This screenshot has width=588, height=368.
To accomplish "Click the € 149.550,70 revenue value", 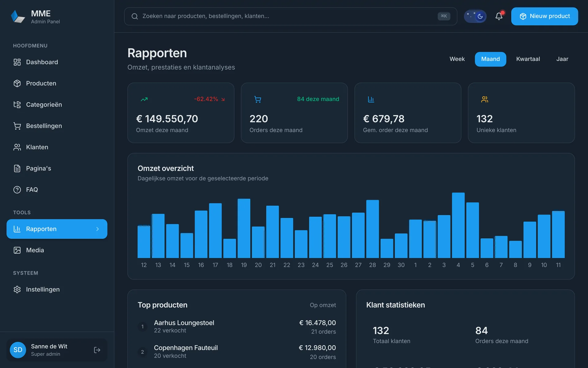I will click(x=167, y=119).
